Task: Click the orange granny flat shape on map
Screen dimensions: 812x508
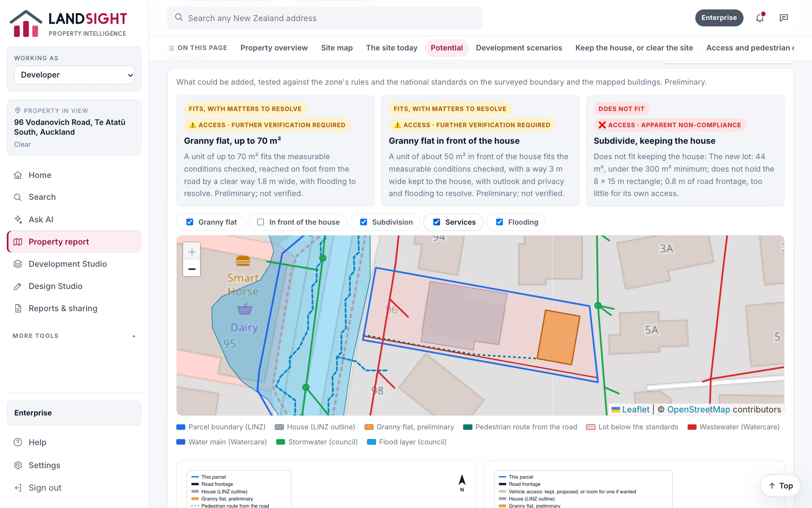Action: click(x=559, y=337)
